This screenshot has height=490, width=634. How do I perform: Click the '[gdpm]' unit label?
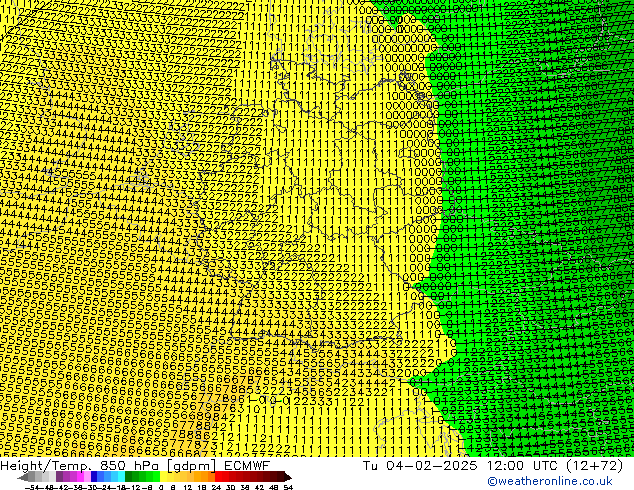192,466
